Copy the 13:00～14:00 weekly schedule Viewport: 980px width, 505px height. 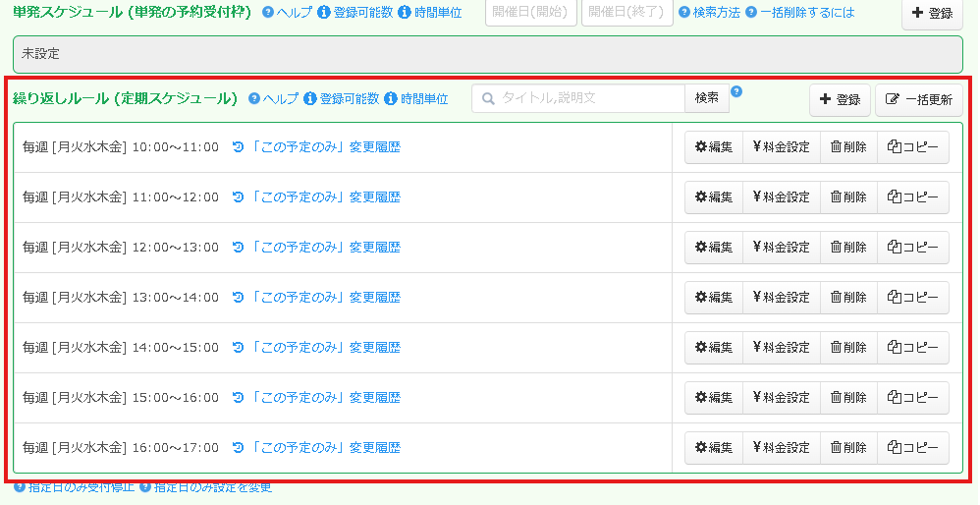[912, 298]
